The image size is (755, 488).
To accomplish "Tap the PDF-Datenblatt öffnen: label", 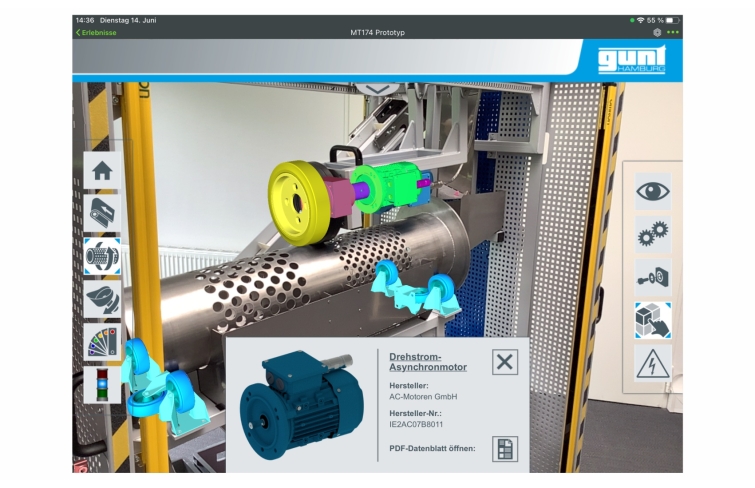I will click(432, 448).
